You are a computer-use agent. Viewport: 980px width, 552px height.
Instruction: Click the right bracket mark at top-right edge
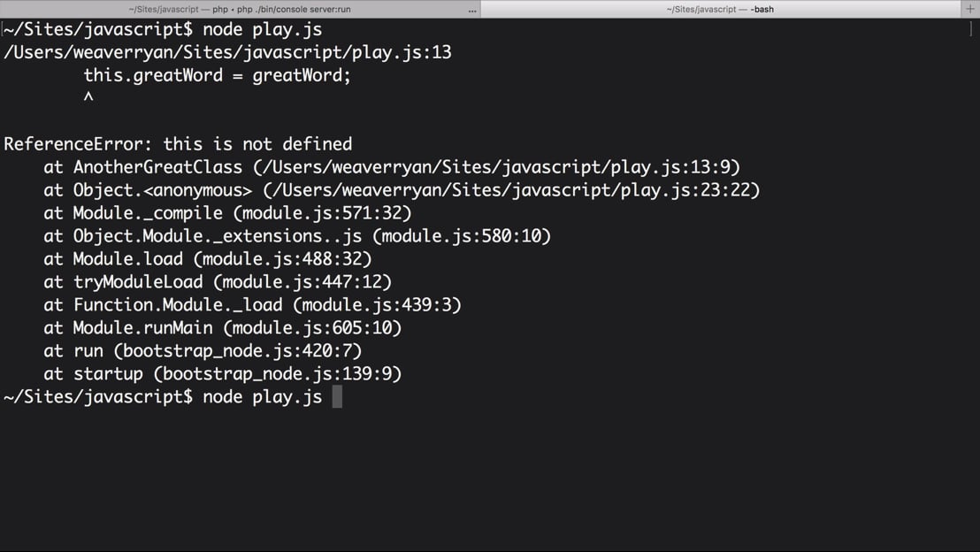coord(971,29)
